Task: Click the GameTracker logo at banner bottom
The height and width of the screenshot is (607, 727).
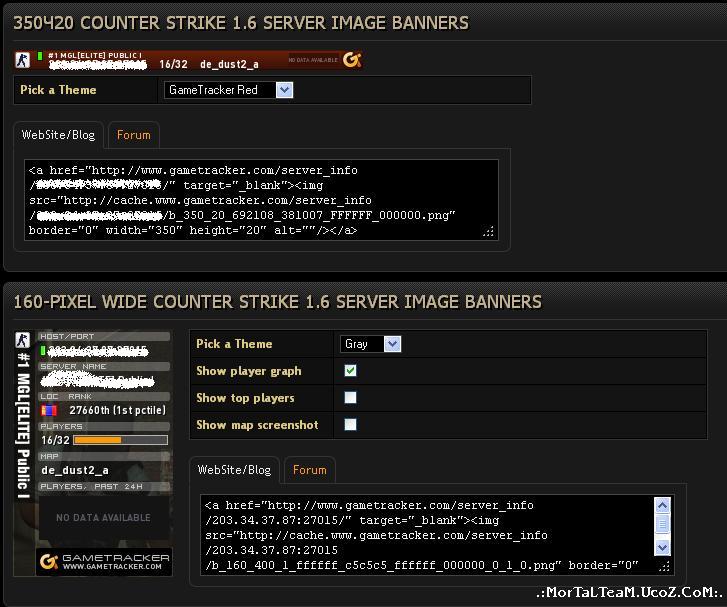Action: tap(104, 562)
